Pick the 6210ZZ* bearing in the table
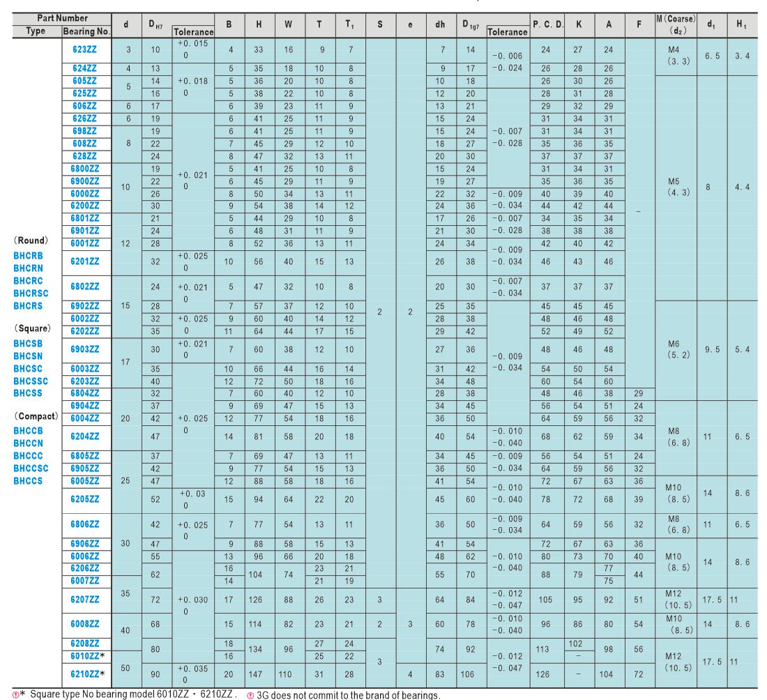This screenshot has width=767, height=700. 88,674
